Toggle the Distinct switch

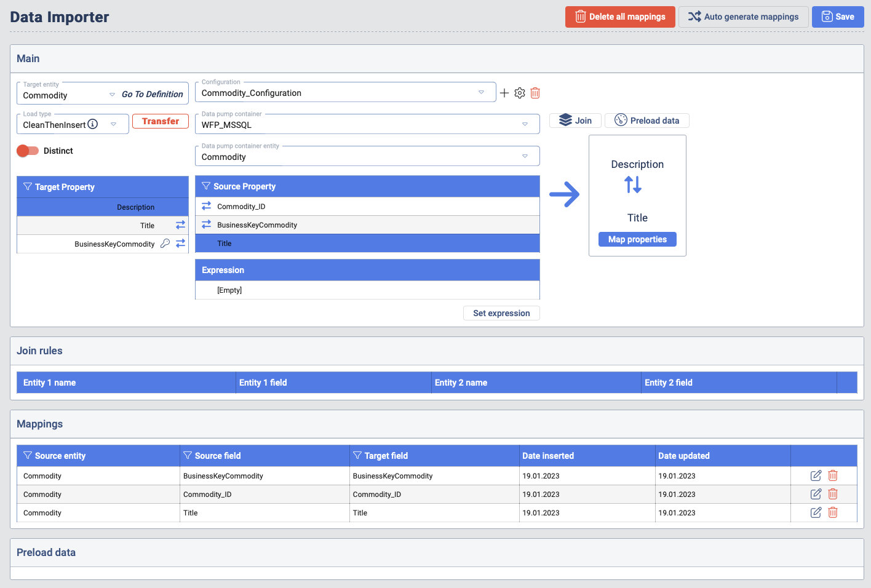[28, 151]
